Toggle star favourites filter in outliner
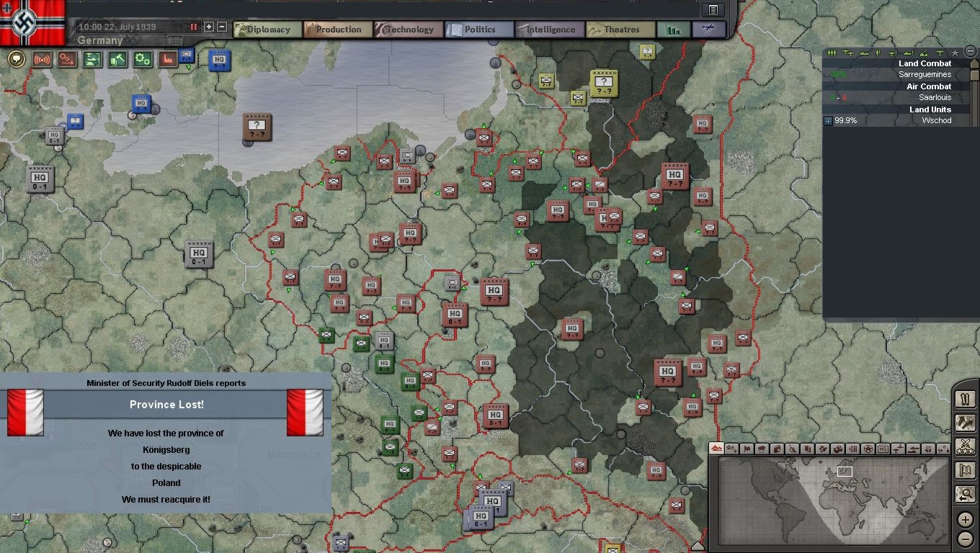 point(955,53)
